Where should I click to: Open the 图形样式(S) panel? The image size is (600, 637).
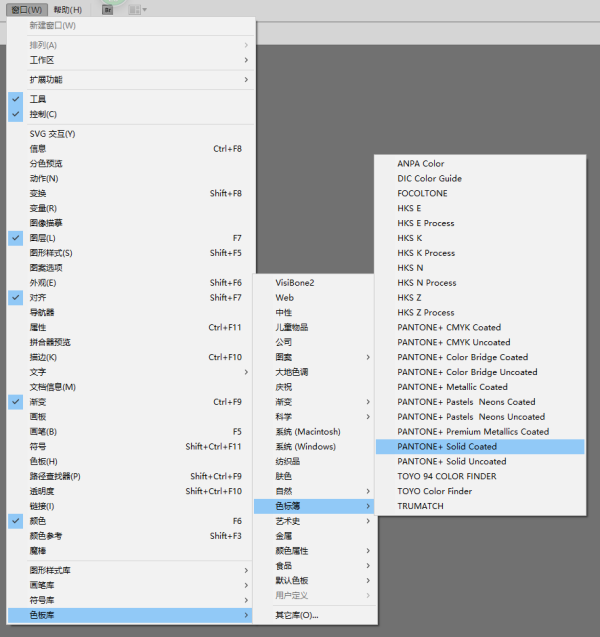coord(130,253)
